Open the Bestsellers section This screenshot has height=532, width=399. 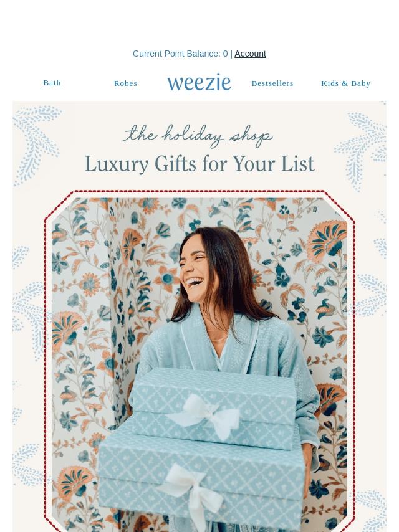(272, 83)
